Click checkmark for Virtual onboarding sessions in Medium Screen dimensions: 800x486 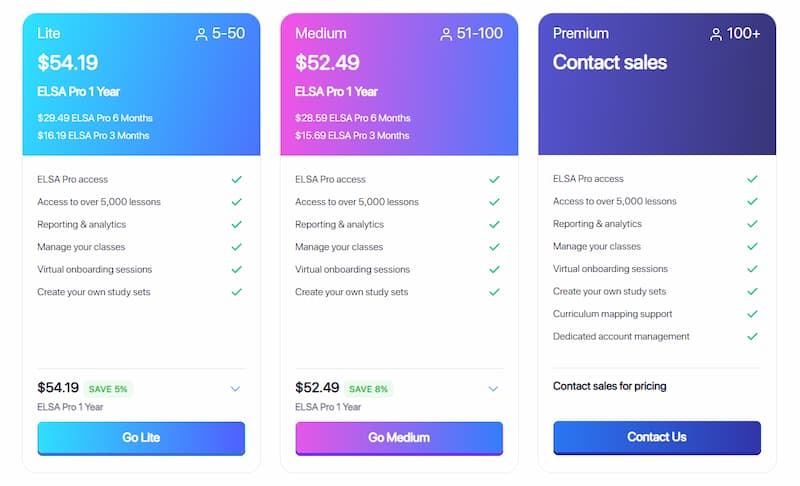point(494,269)
